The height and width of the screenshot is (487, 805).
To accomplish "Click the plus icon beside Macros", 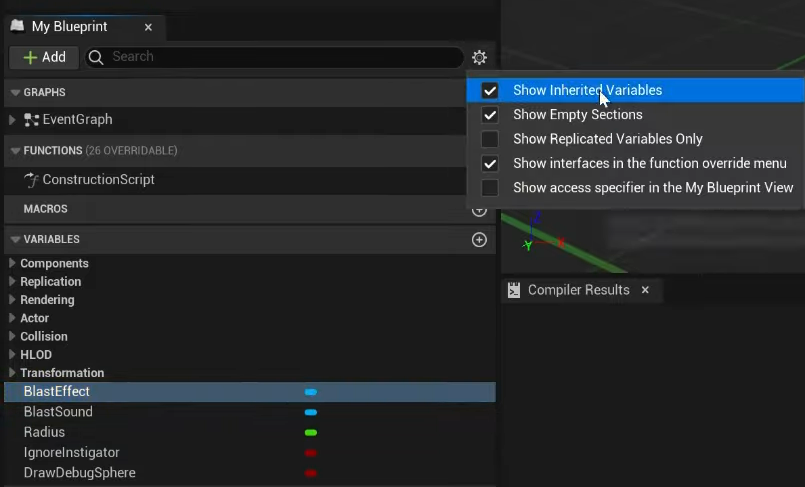I will pos(479,210).
